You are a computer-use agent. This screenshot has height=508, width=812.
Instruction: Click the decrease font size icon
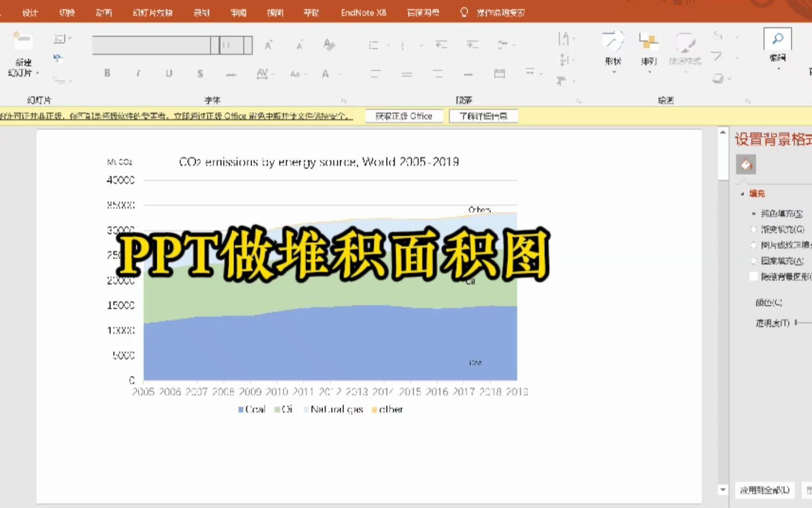[x=300, y=45]
